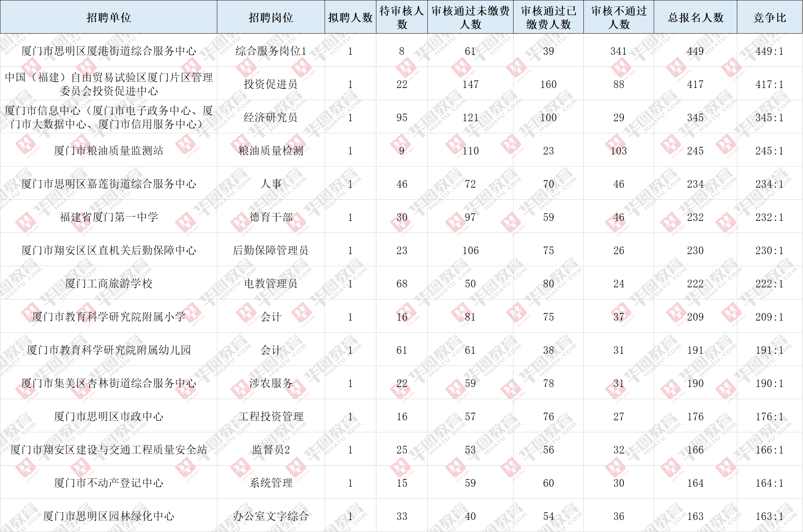The image size is (803, 532).
Task: Select 厦门市思明区厦港街道综合服务中心 cell
Action: pyautogui.click(x=108, y=50)
